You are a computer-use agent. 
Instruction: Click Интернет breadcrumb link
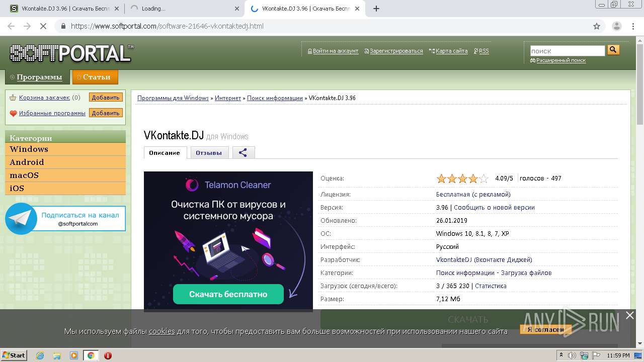click(x=228, y=98)
